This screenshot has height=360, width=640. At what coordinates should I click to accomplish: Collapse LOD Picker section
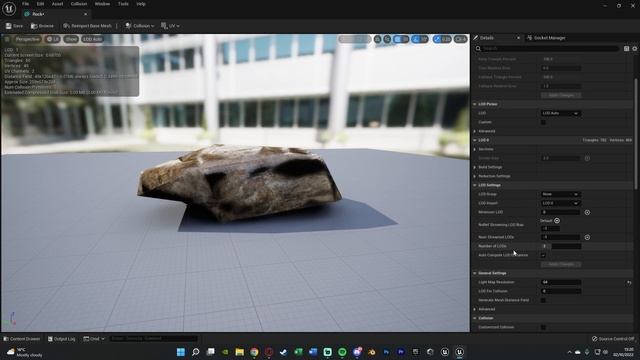point(475,104)
